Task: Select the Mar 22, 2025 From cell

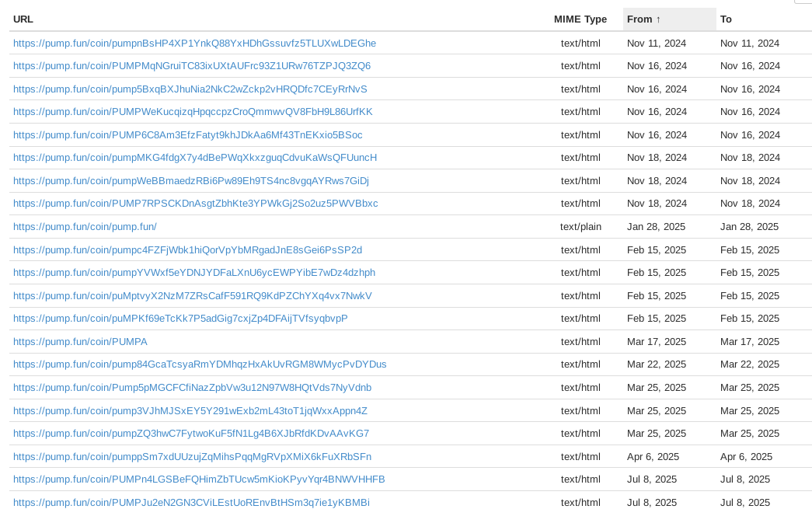Action: [x=657, y=364]
